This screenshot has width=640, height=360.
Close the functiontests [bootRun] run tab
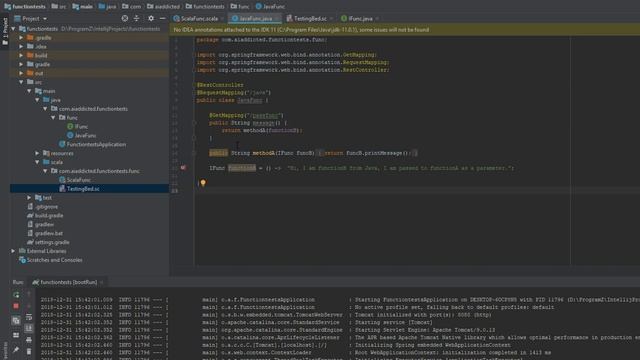(x=102, y=282)
